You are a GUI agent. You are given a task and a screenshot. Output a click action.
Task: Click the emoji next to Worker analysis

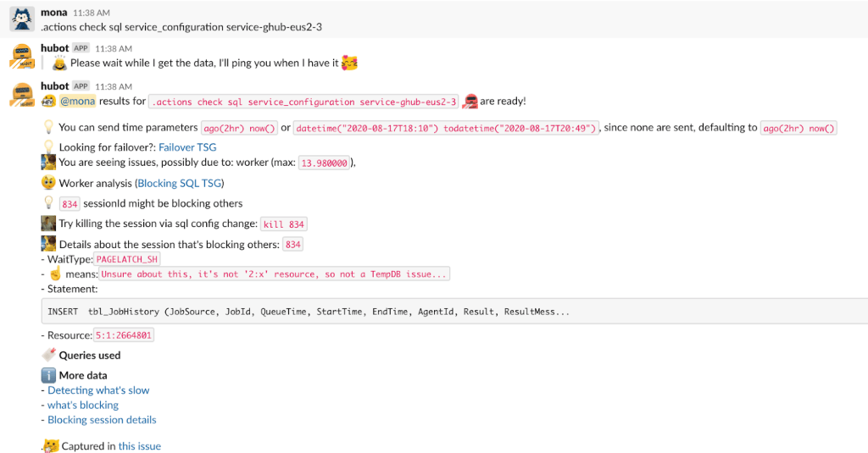point(48,183)
